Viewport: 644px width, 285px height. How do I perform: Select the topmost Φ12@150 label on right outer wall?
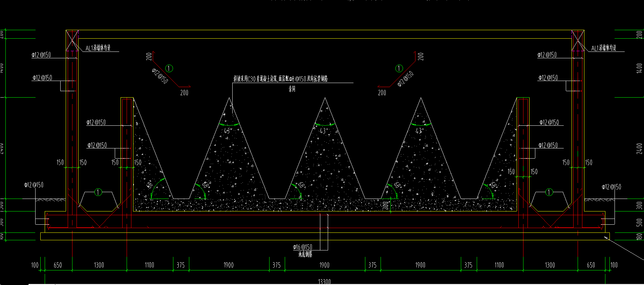547,55
